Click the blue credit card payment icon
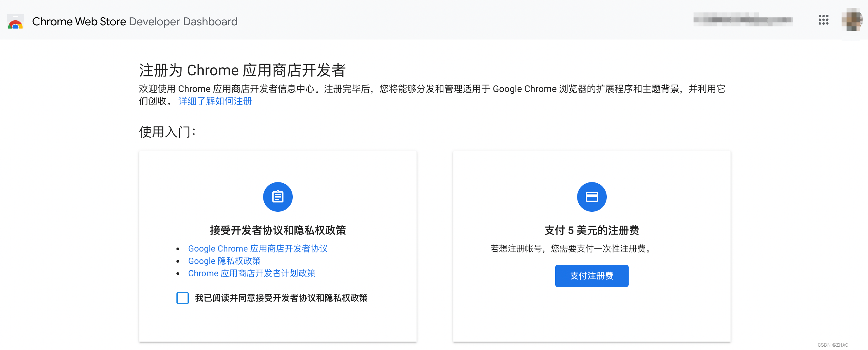This screenshot has height=350, width=868. pos(591,197)
